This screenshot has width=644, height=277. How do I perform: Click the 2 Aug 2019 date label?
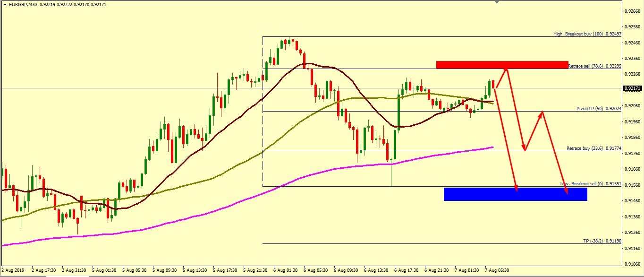pyautogui.click(x=12, y=270)
